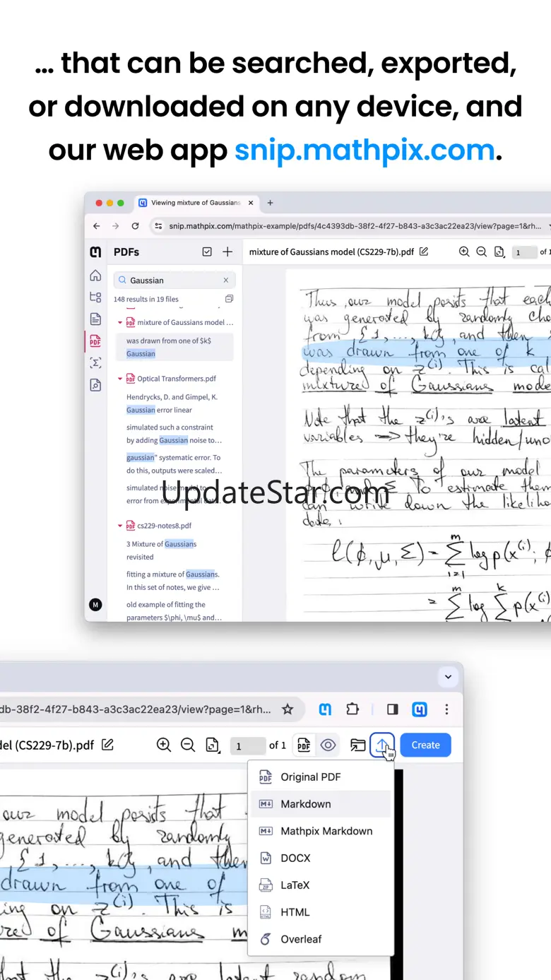Open Extensions puzzle icon in lower window
Viewport: 551px width, 980px height.
pos(352,709)
